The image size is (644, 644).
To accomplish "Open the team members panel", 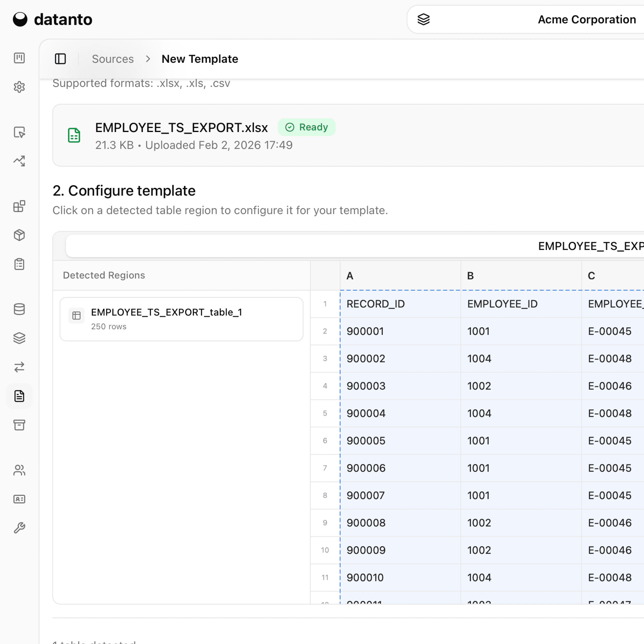I will click(19, 470).
